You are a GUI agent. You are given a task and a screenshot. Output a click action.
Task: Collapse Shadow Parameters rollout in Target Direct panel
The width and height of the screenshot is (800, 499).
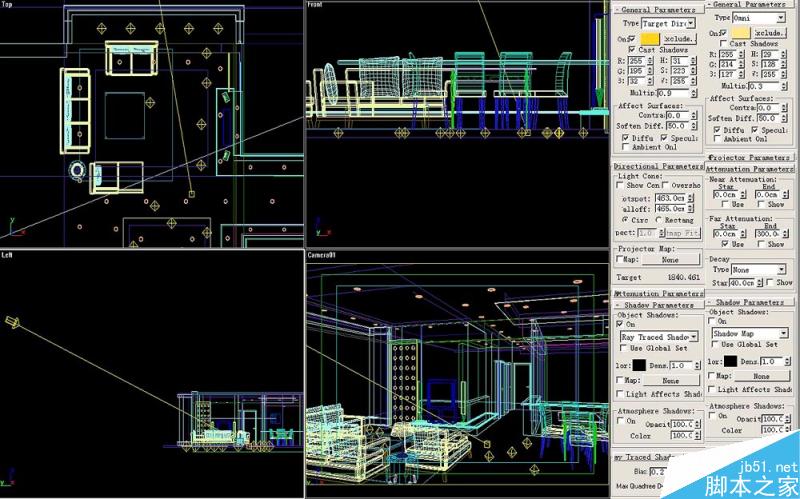659,305
